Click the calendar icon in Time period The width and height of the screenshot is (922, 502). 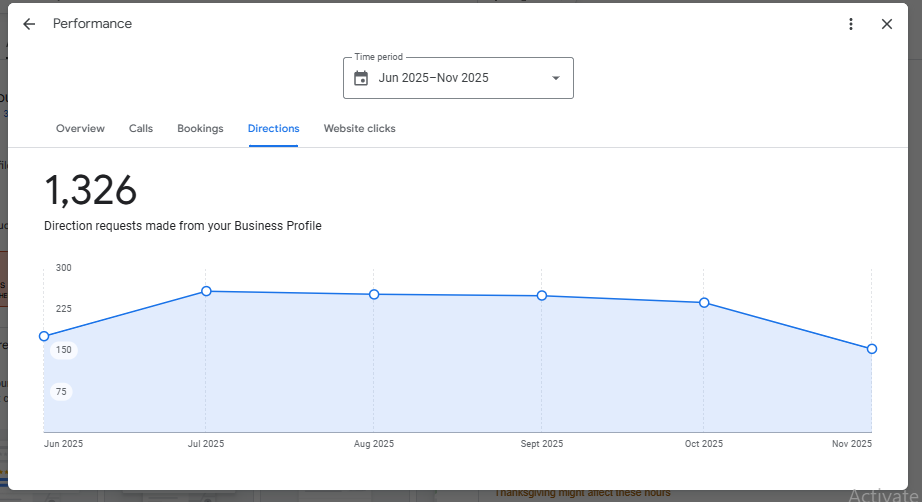click(361, 78)
